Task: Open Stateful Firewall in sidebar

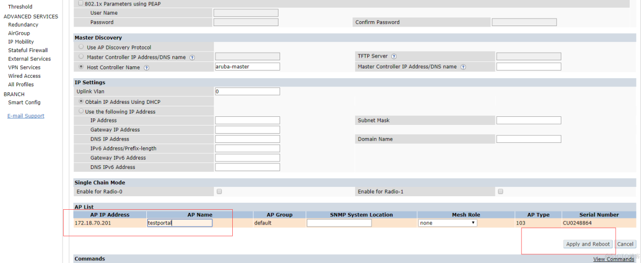Action: click(28, 51)
